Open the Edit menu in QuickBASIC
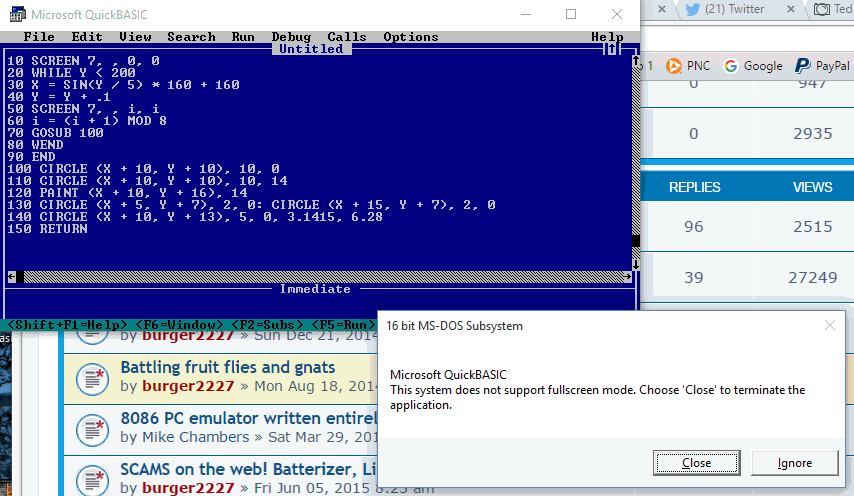Viewport: 854px width, 496px height. coord(87,37)
